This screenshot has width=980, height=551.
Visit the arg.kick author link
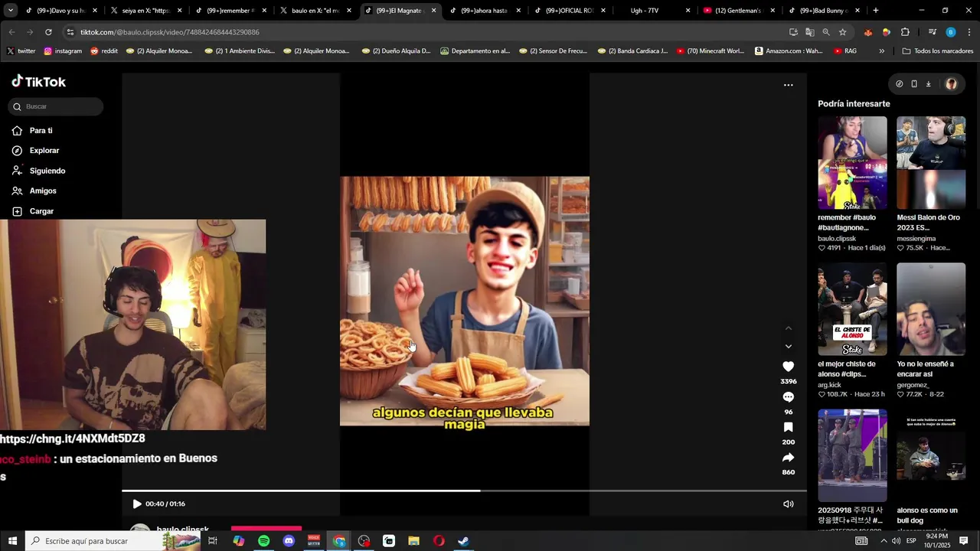[x=829, y=385]
